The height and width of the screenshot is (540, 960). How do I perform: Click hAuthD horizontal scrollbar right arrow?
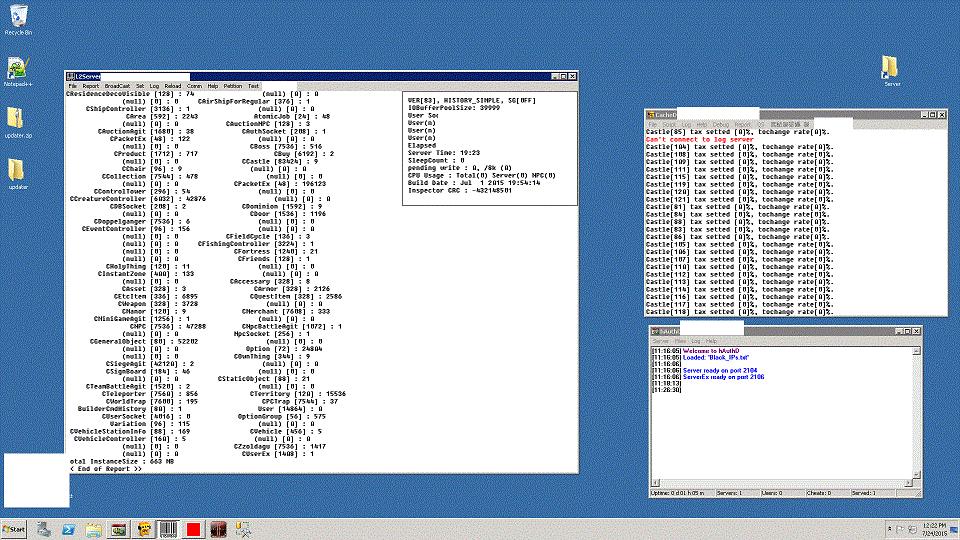tap(909, 482)
